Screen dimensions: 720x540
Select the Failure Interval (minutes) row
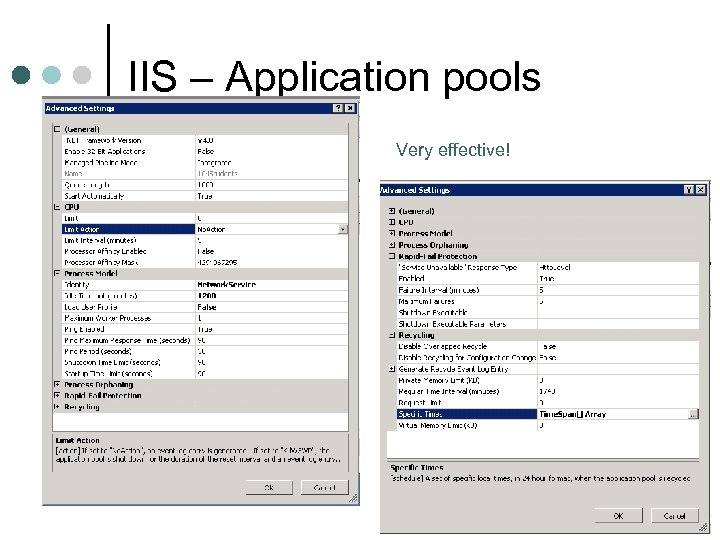click(548, 290)
